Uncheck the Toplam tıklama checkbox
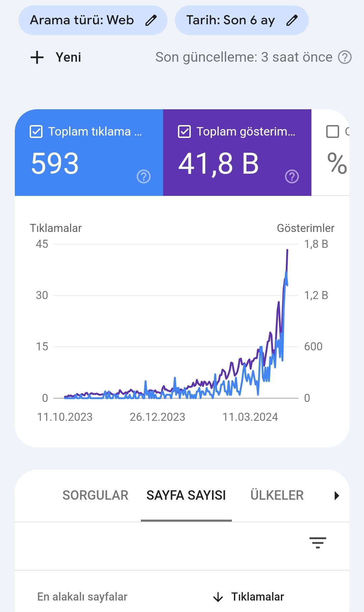This screenshot has width=364, height=612. pyautogui.click(x=36, y=132)
